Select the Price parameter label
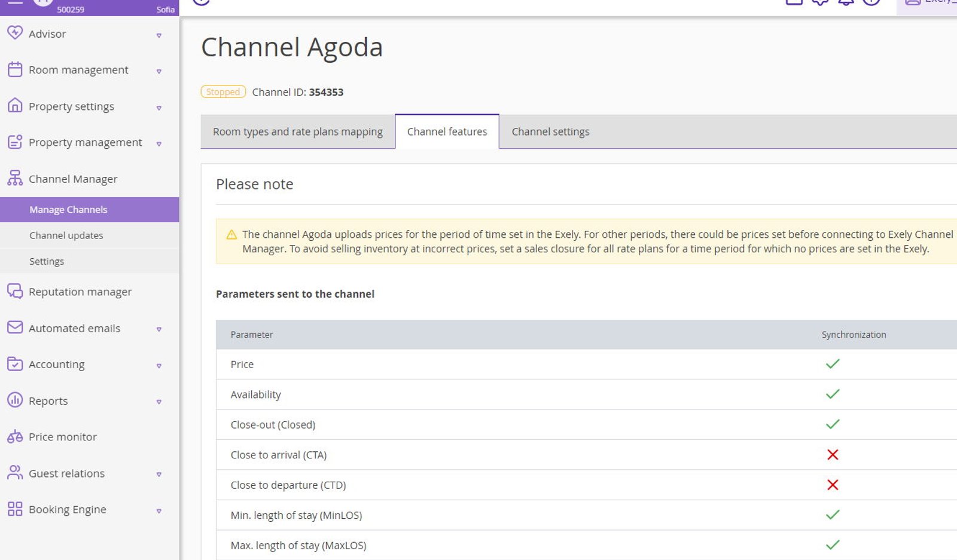The width and height of the screenshot is (957, 560). (242, 365)
